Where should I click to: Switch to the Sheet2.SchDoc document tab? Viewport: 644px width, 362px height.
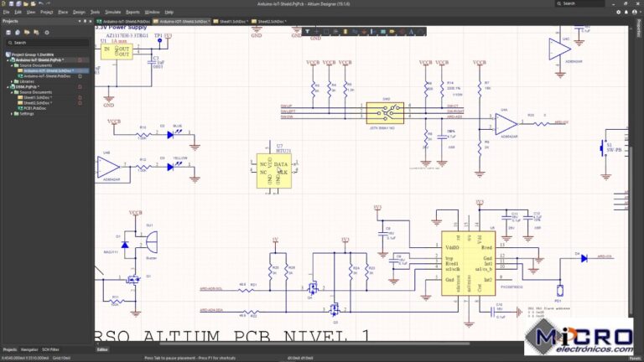click(268, 21)
